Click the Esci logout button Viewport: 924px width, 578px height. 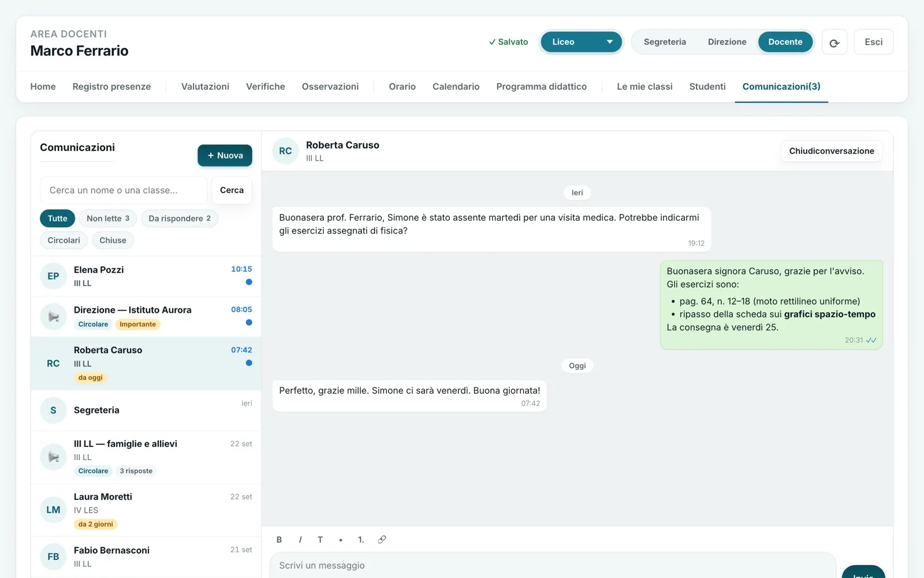click(x=873, y=42)
